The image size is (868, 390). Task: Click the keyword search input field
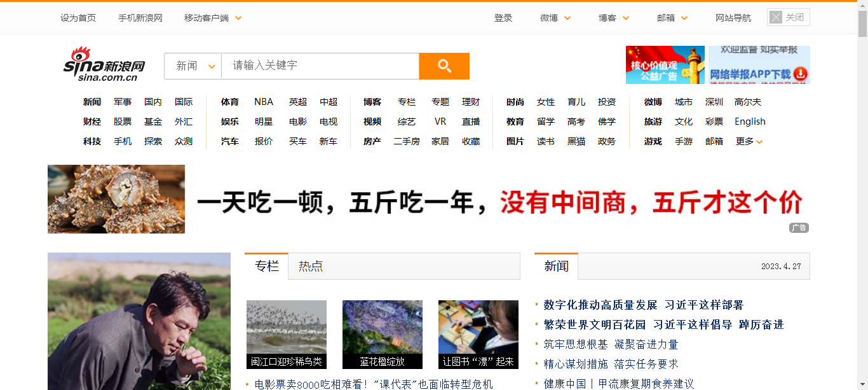click(x=320, y=66)
